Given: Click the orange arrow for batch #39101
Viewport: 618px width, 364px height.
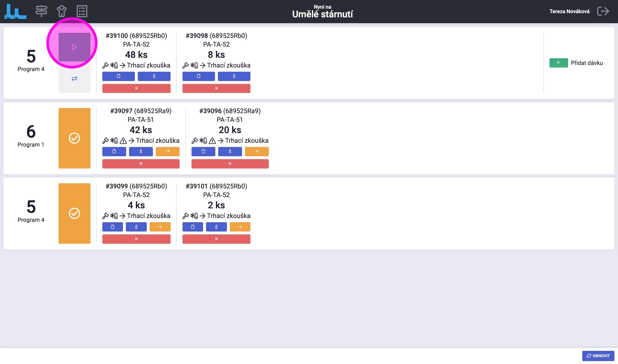Looking at the screenshot, I should (240, 227).
